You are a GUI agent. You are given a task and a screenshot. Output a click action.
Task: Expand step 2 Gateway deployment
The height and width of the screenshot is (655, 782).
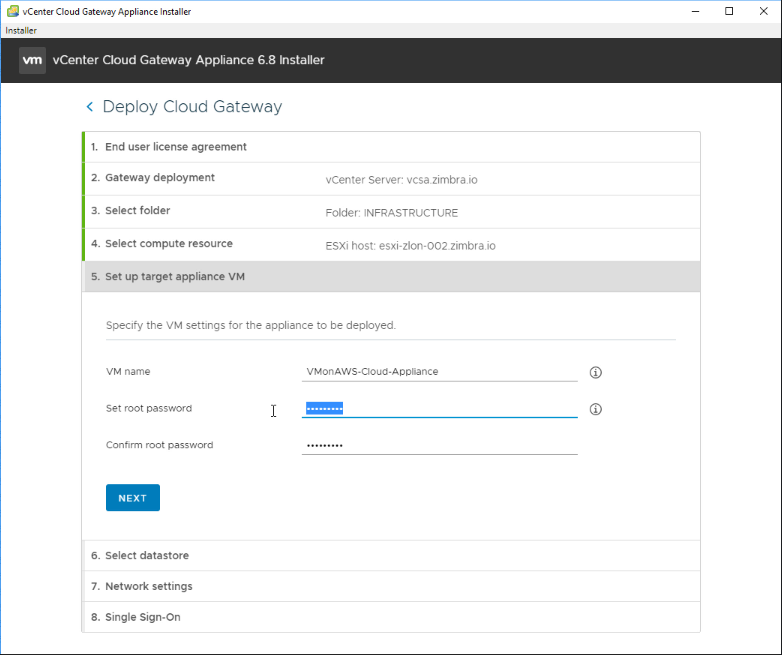[x=391, y=179]
